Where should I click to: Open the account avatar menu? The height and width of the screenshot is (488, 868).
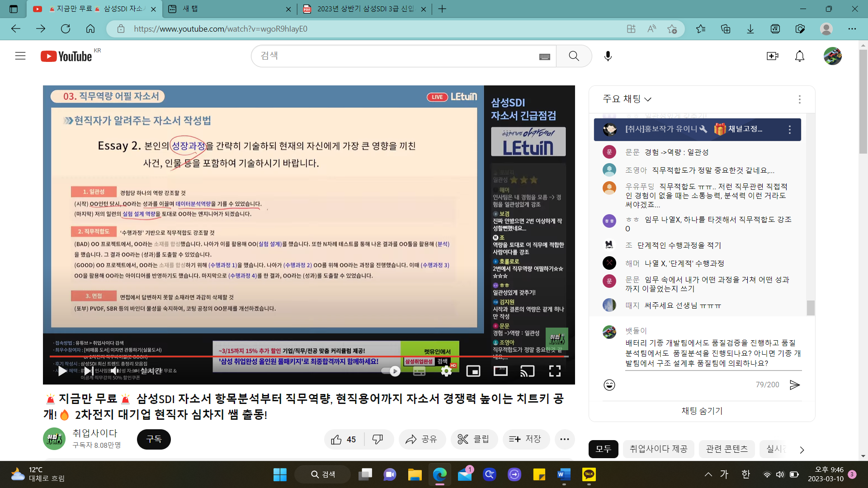(832, 56)
